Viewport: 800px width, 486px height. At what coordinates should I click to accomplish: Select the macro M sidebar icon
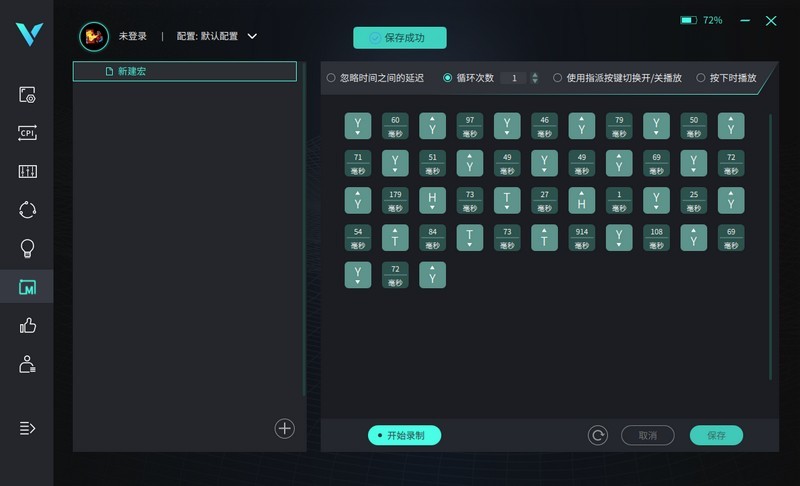click(x=27, y=287)
